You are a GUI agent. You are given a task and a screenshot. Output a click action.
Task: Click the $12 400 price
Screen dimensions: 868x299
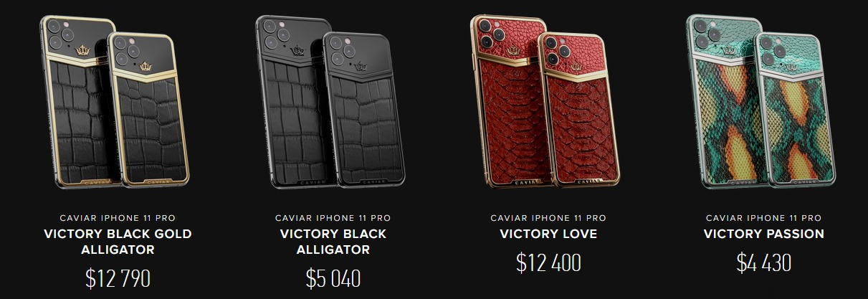(x=548, y=262)
